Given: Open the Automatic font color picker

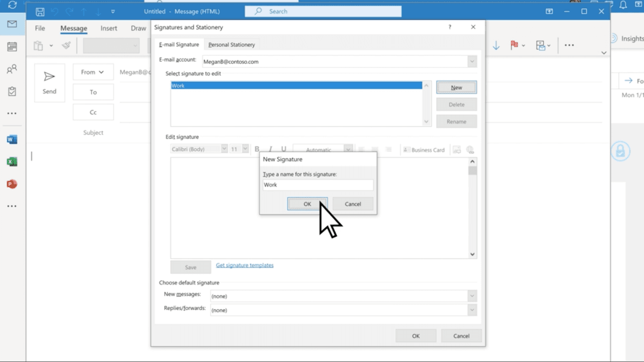Looking at the screenshot, I should click(348, 149).
